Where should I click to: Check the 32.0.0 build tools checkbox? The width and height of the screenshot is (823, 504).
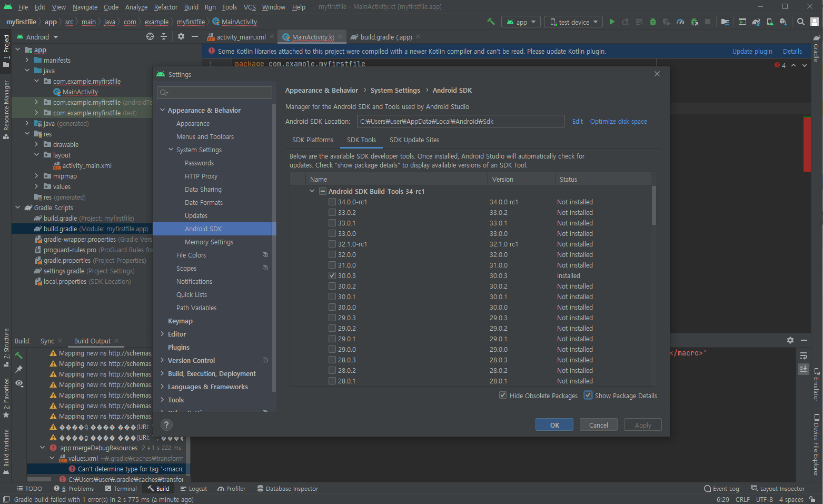coord(332,254)
